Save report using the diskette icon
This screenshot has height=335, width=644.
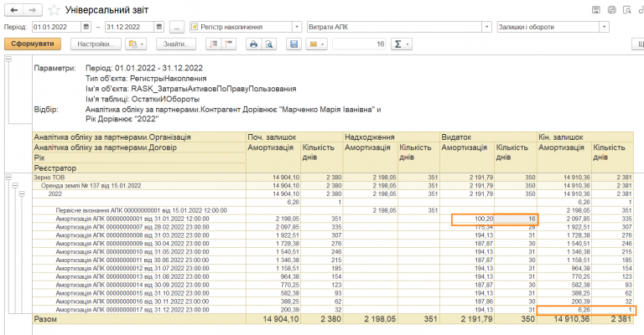tap(293, 44)
